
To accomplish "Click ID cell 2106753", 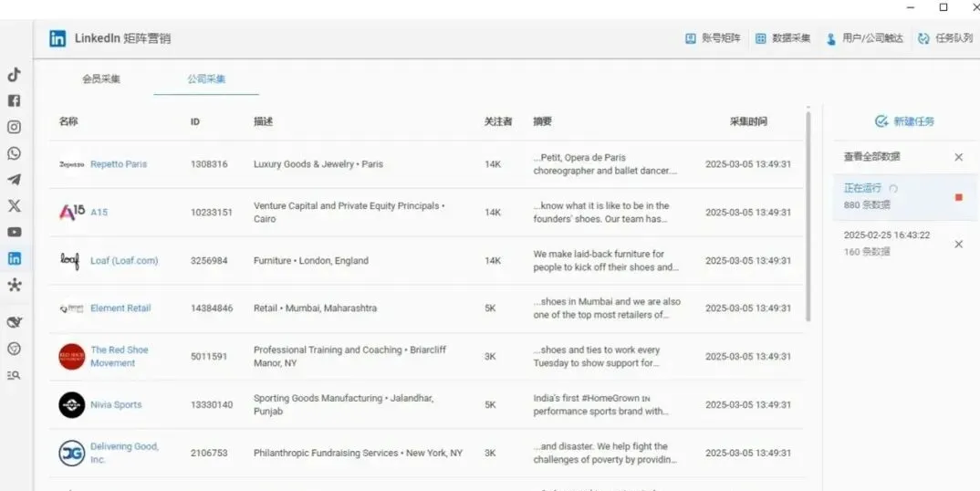I will (x=209, y=453).
